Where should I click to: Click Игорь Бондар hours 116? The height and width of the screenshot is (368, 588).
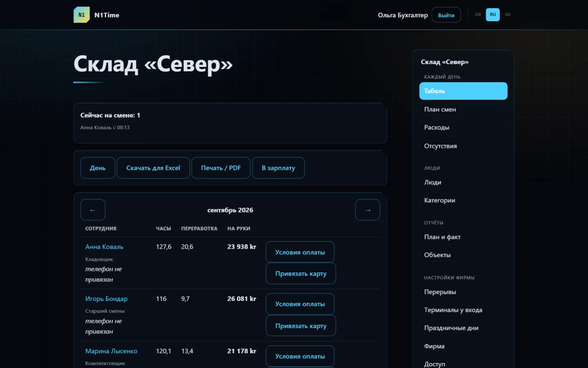(161, 299)
